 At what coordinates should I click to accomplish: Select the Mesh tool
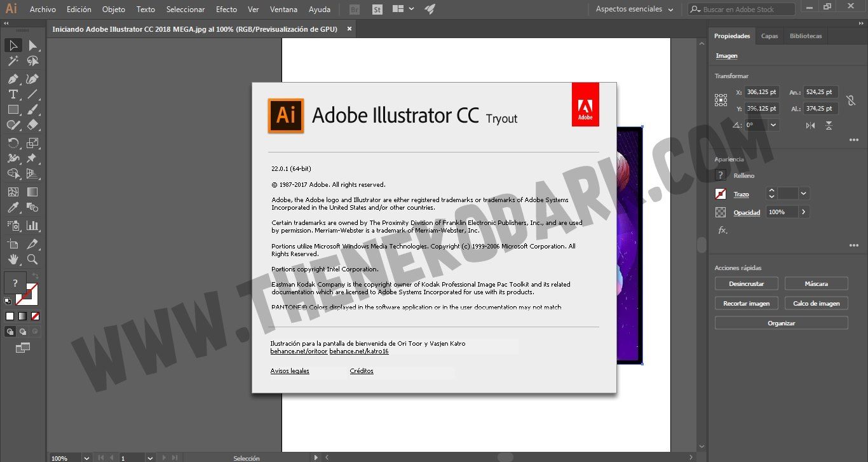pyautogui.click(x=13, y=191)
